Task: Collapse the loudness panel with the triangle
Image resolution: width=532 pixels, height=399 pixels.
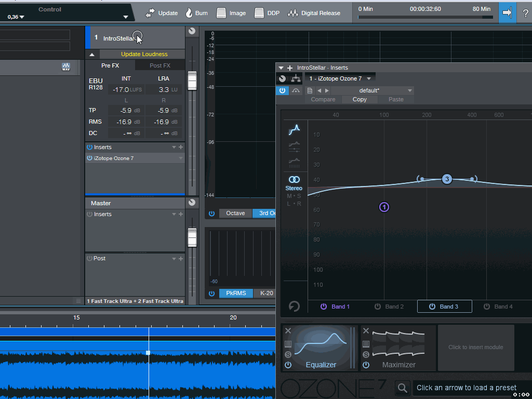Action: coord(92,54)
